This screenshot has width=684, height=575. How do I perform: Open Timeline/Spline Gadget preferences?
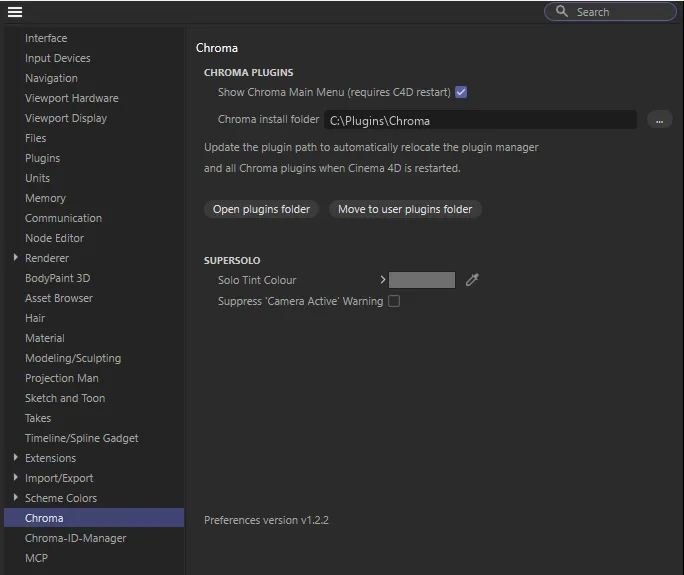[82, 438]
